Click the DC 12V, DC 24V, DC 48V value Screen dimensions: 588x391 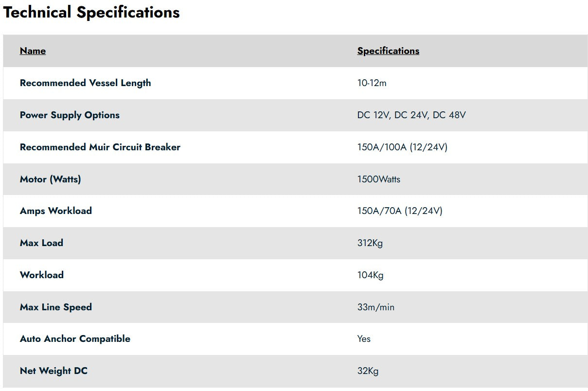click(x=411, y=115)
